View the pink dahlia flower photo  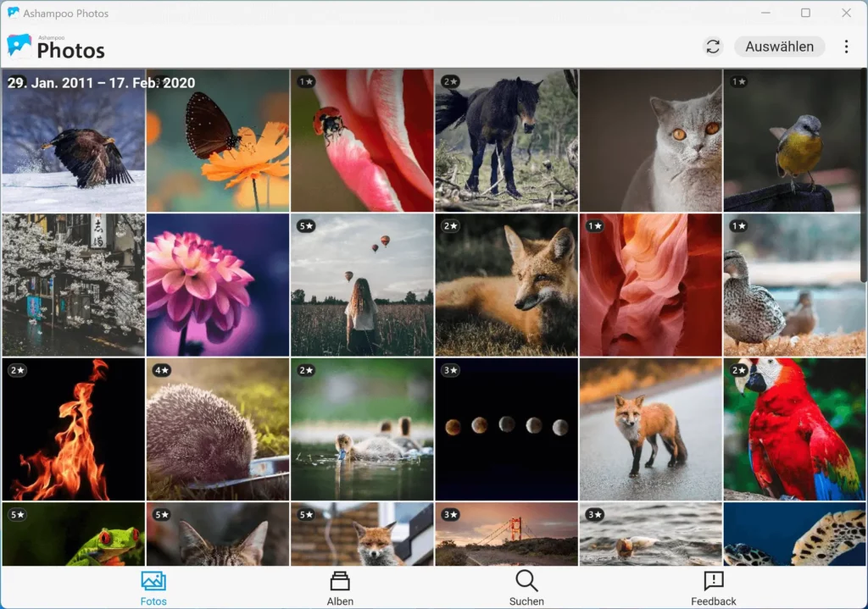tap(218, 285)
